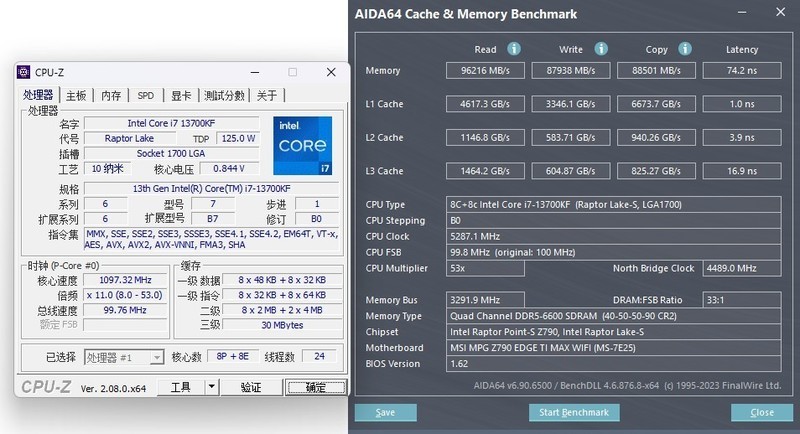Click Memory Copy value 88501 MB/s

[x=656, y=70]
